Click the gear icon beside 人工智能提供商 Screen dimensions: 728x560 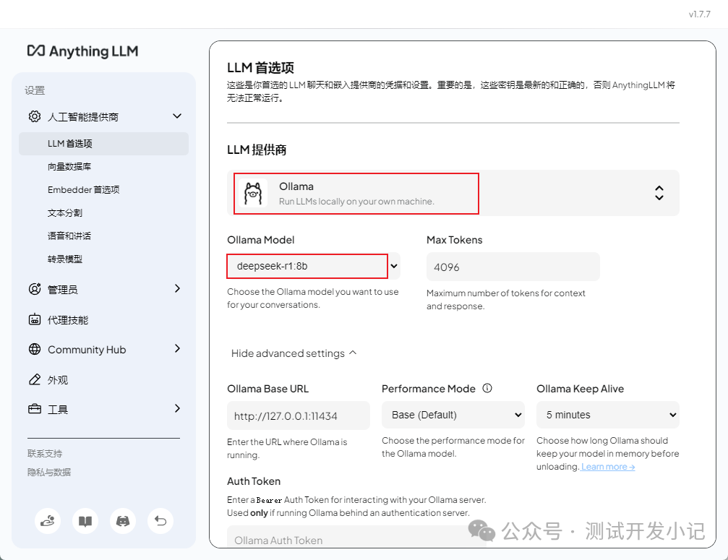coord(35,116)
